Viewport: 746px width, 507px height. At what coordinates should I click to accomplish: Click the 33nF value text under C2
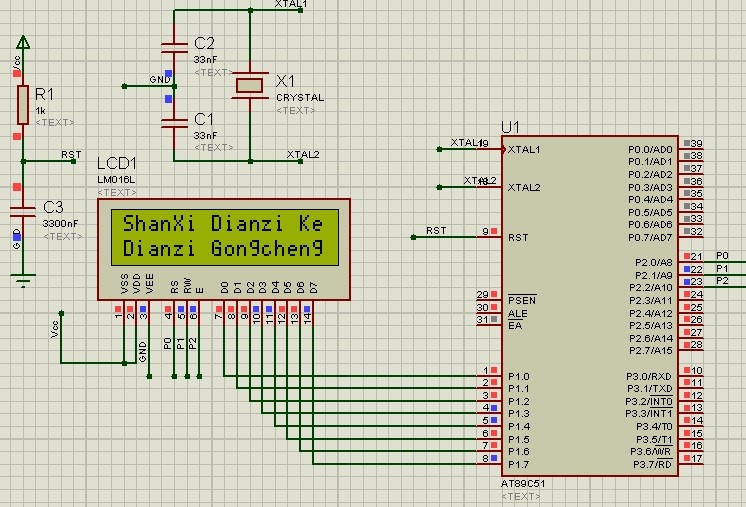pyautogui.click(x=205, y=60)
